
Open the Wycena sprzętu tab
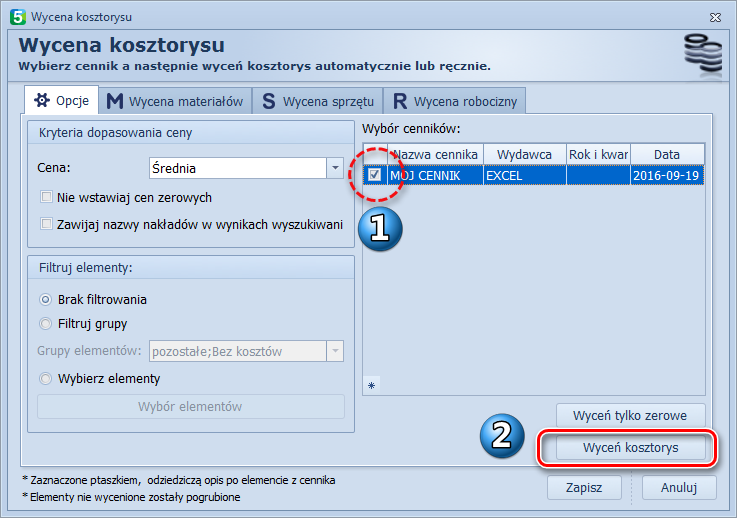pyautogui.click(x=317, y=101)
